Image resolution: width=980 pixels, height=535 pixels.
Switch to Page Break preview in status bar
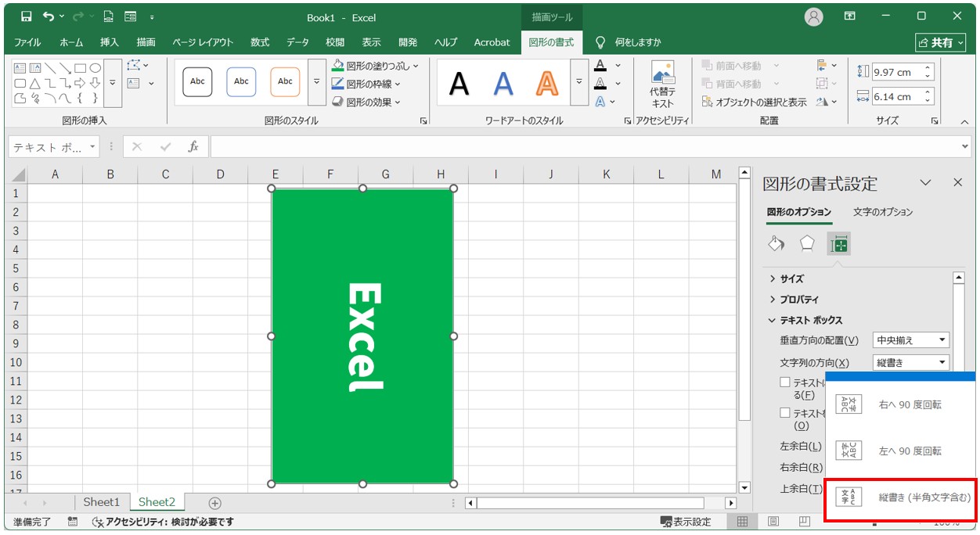point(804,522)
